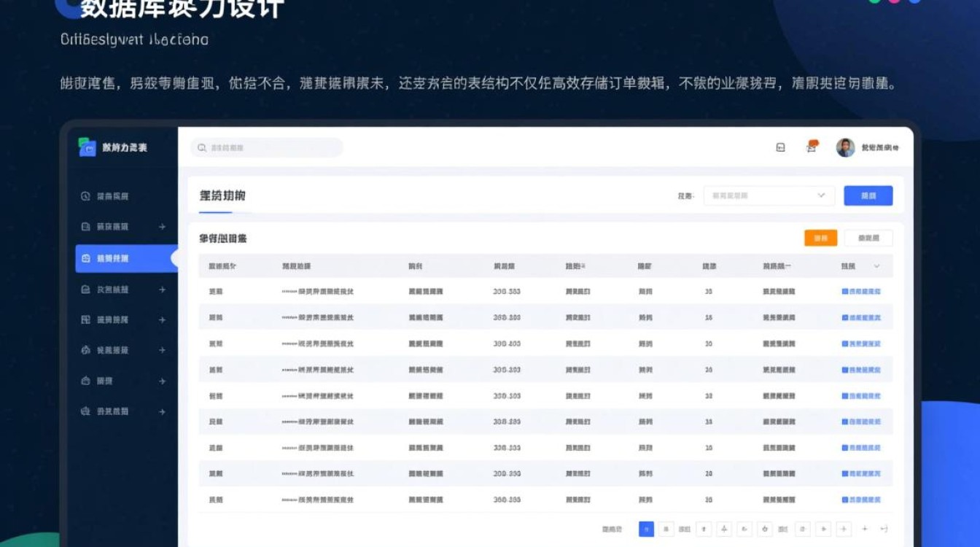This screenshot has width=980, height=547.
Task: Click the search input field at the top
Action: point(266,147)
